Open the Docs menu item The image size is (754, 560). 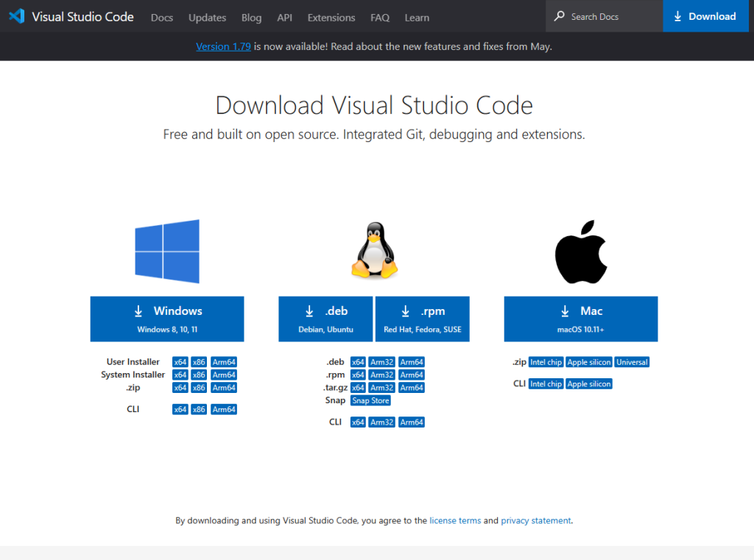pos(162,18)
